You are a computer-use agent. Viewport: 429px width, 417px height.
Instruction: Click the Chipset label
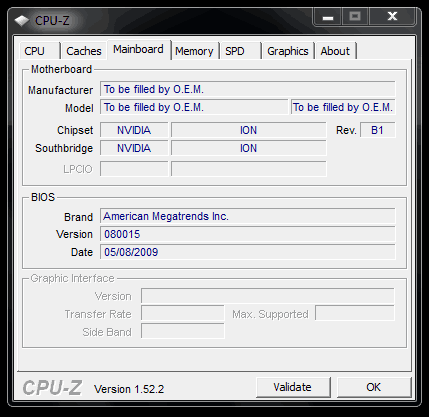click(75, 130)
